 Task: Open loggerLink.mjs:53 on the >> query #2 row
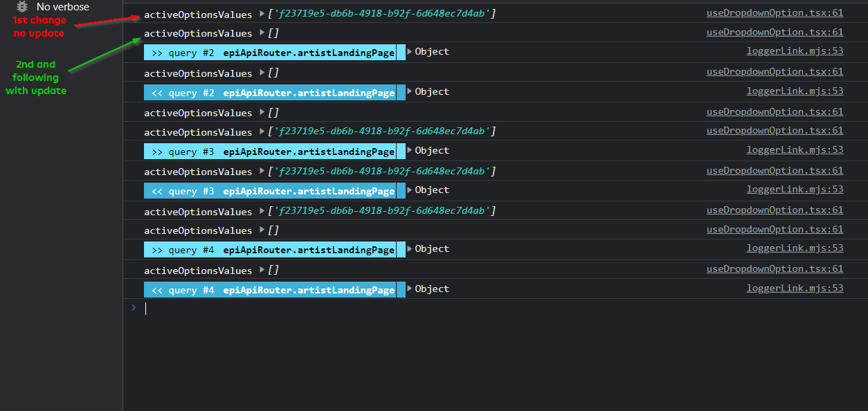coord(795,51)
